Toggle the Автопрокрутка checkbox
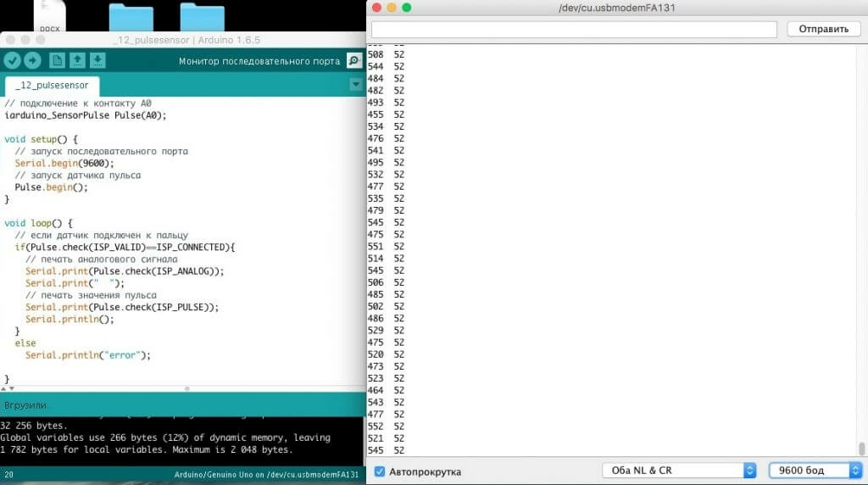Viewport: 868px width, 485px height. (x=380, y=471)
